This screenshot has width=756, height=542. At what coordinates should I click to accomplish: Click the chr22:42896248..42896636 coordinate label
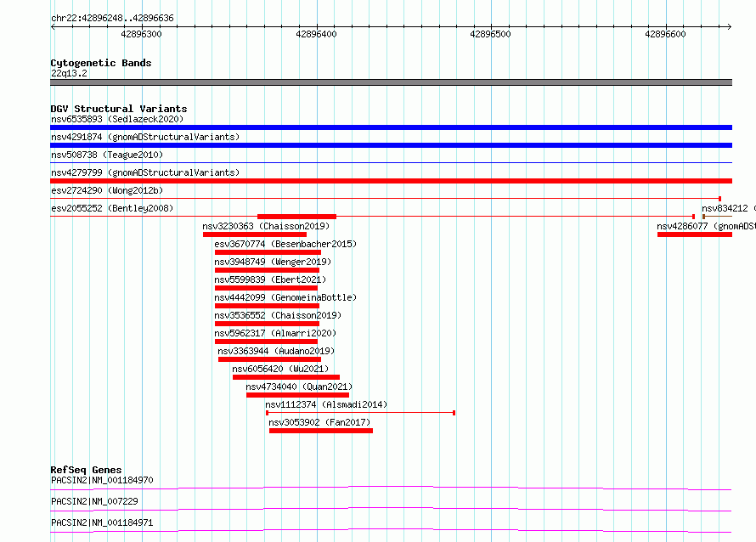112,18
